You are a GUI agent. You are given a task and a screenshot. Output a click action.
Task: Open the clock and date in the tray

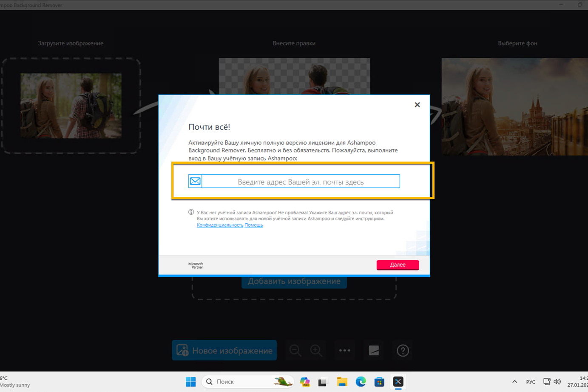pos(577,382)
